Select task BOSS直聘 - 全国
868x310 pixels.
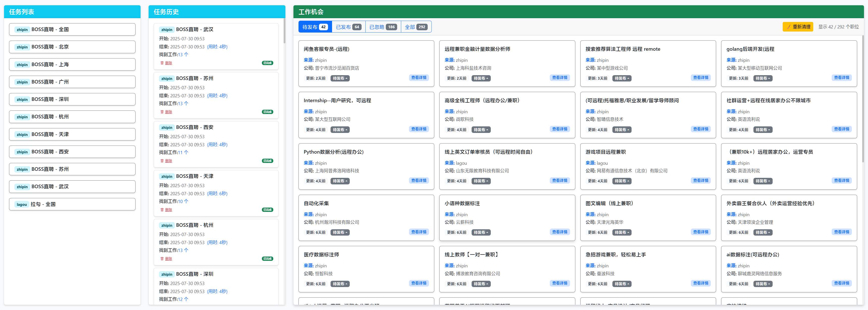point(72,29)
